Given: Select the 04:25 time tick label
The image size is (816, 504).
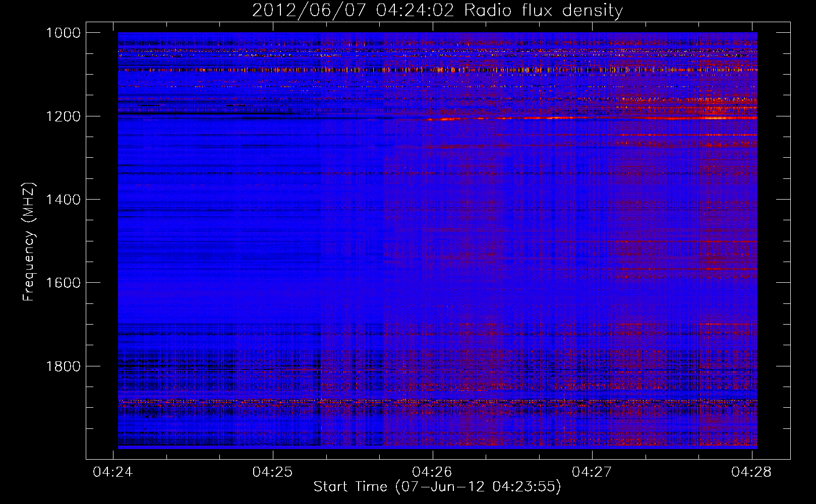Looking at the screenshot, I should [272, 472].
